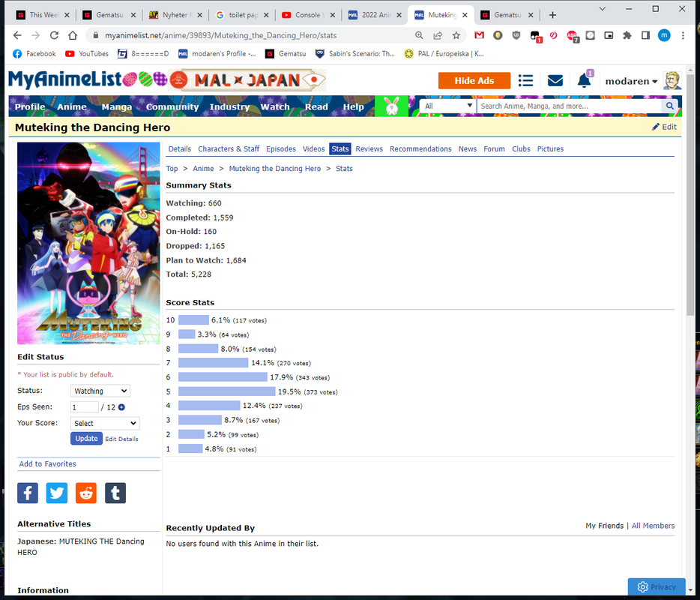Click the Muteking anime poster image
The height and width of the screenshot is (600, 700).
88,243
